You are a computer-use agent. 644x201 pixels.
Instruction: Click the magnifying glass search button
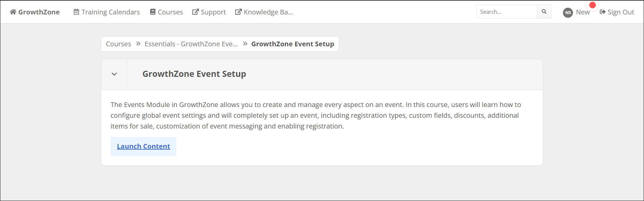pos(544,12)
